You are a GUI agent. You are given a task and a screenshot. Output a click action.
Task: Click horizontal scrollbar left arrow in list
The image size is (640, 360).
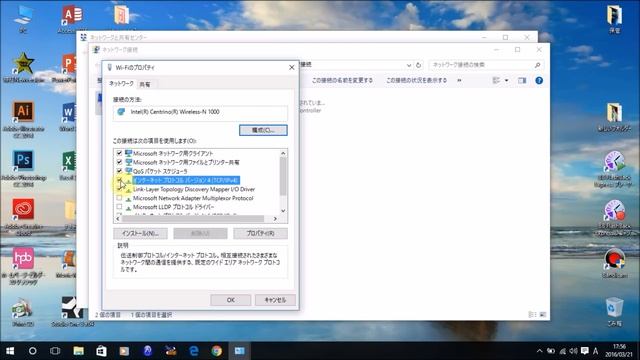pos(118,219)
